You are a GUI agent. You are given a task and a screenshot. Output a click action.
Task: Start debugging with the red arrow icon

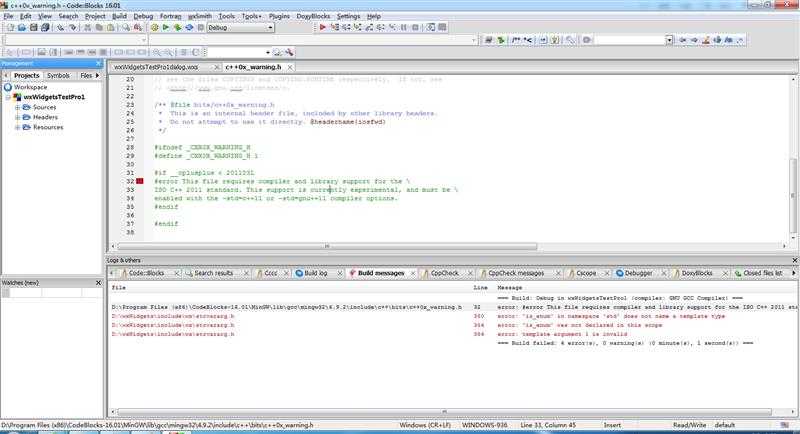coord(322,28)
